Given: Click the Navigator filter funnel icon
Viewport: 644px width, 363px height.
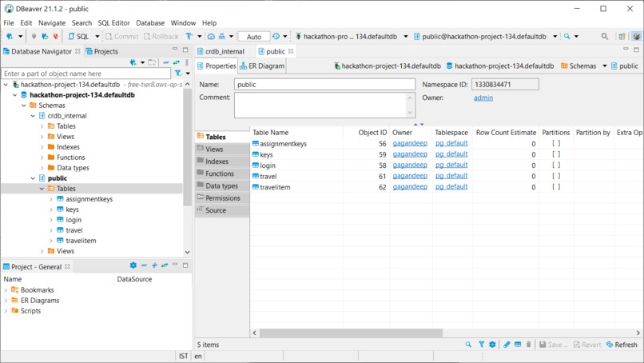Looking at the screenshot, I should [x=178, y=74].
